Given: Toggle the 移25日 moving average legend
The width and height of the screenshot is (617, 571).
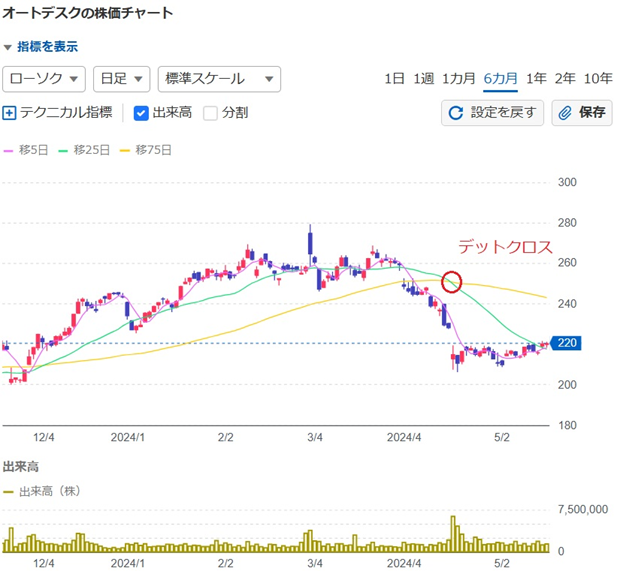Looking at the screenshot, I should 84,150.
